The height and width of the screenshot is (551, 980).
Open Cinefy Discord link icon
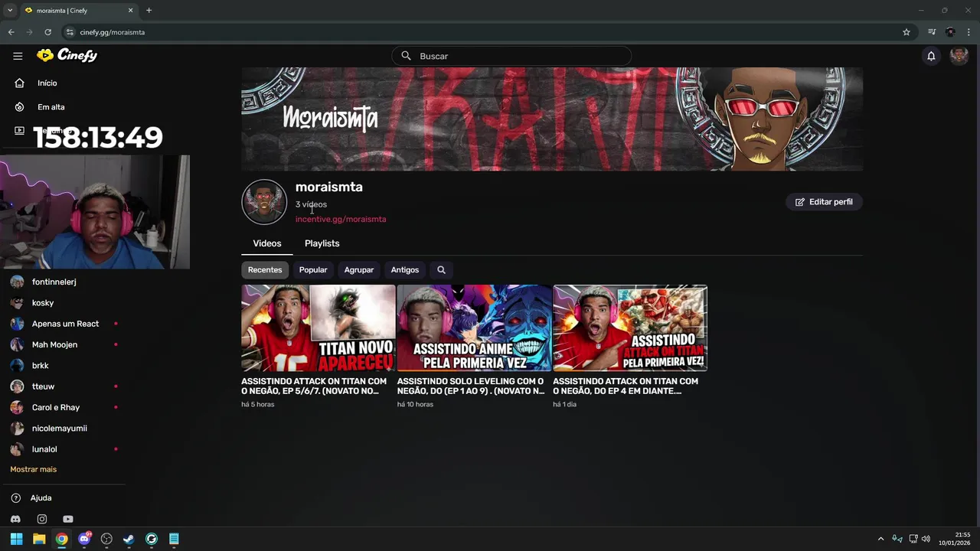(x=16, y=519)
